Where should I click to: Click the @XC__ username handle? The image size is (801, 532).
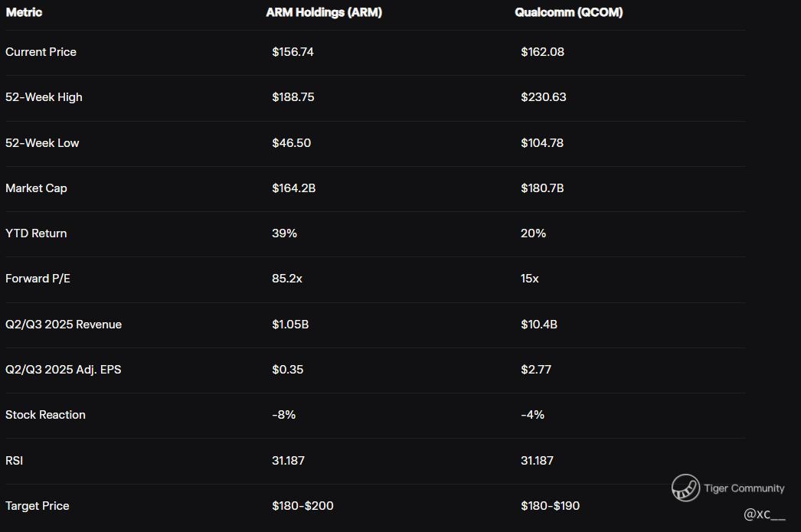[x=764, y=514]
